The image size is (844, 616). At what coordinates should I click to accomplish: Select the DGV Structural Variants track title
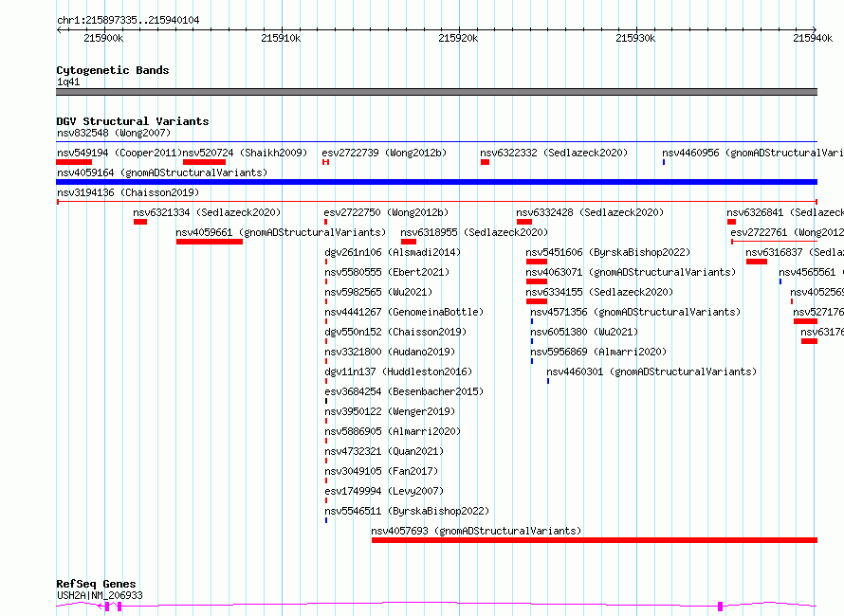[x=133, y=121]
